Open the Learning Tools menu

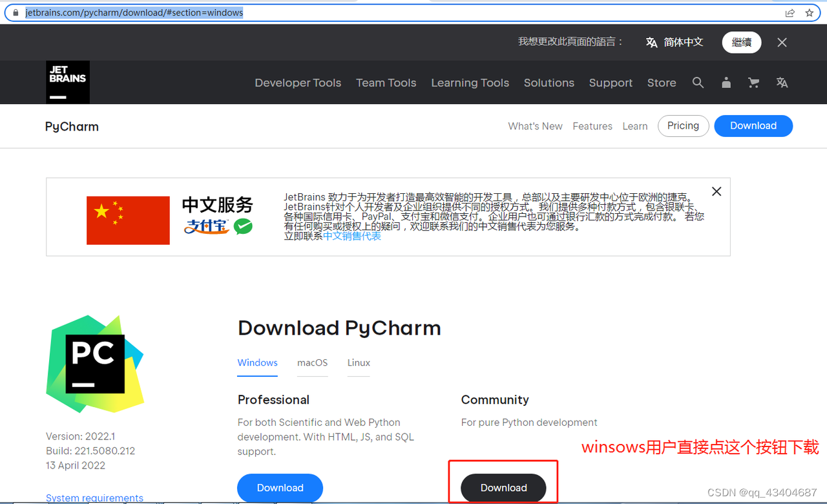point(470,83)
